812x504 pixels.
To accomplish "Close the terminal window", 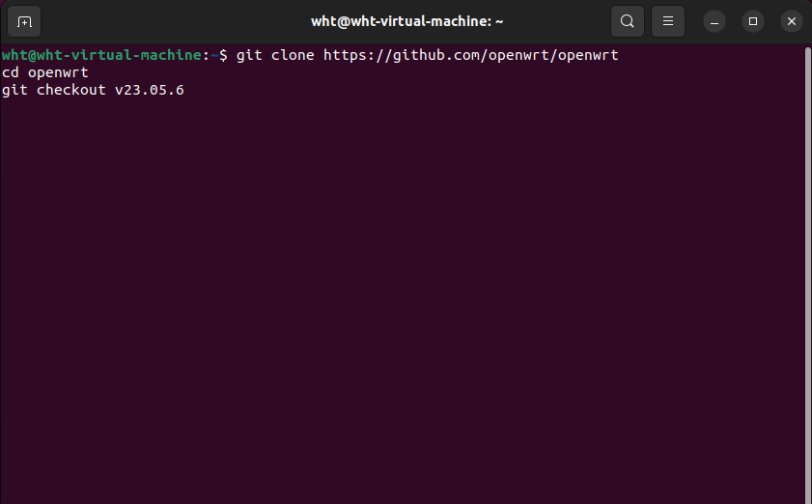I will pyautogui.click(x=792, y=21).
